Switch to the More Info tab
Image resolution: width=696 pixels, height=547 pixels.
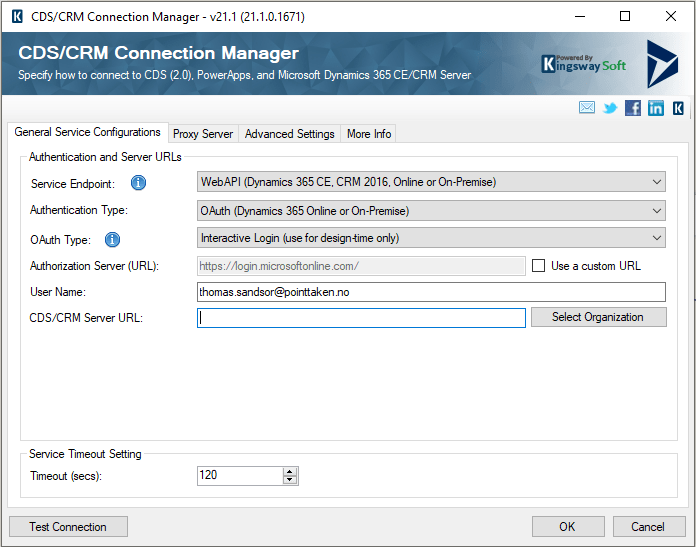pyautogui.click(x=369, y=134)
